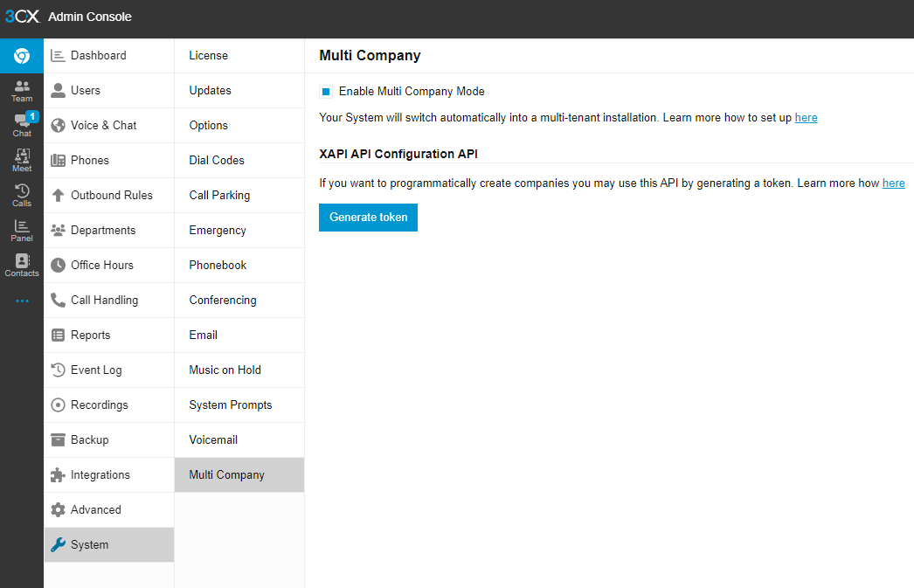Click the Outbound Rules arrow icon
Image resolution: width=914 pixels, height=588 pixels.
click(x=58, y=195)
